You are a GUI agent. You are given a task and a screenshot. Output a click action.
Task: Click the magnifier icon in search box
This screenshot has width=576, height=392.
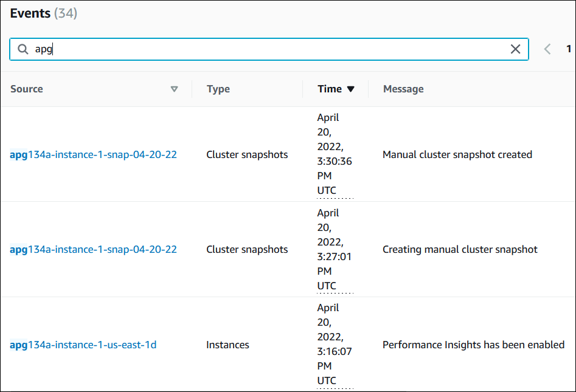pos(23,50)
